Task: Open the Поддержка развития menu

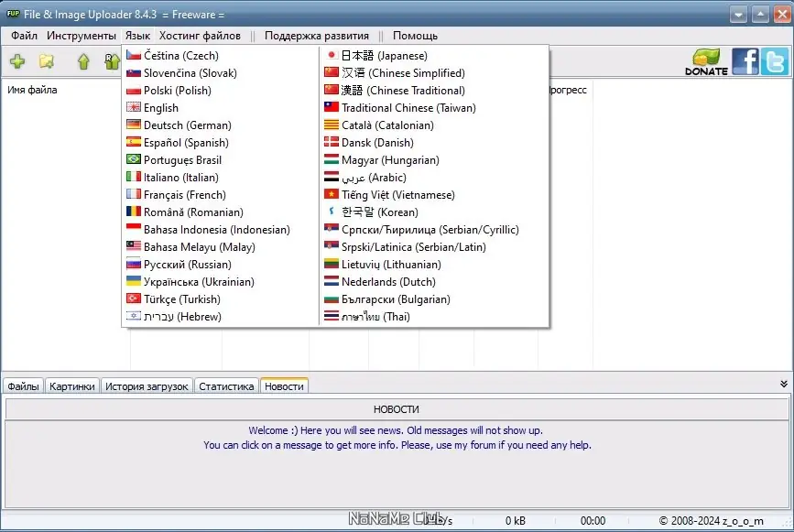Action: [x=317, y=36]
